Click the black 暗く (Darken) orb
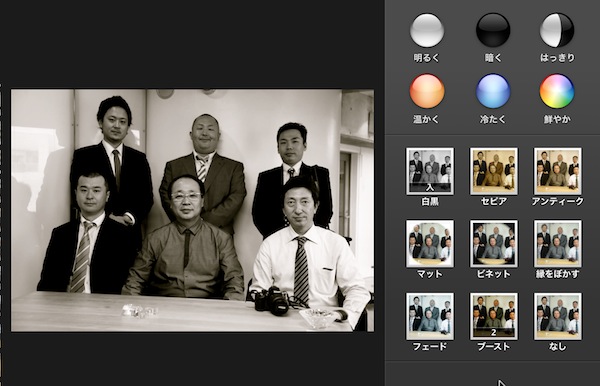 click(x=493, y=30)
